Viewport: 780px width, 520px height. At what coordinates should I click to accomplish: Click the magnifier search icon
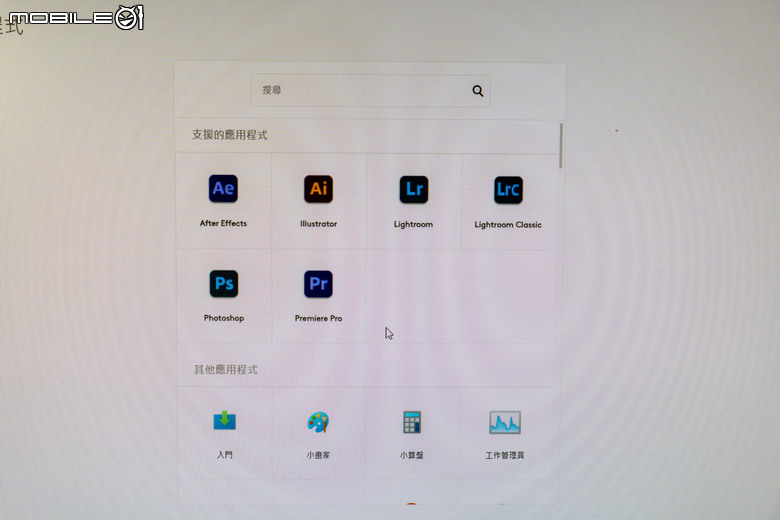pyautogui.click(x=478, y=91)
